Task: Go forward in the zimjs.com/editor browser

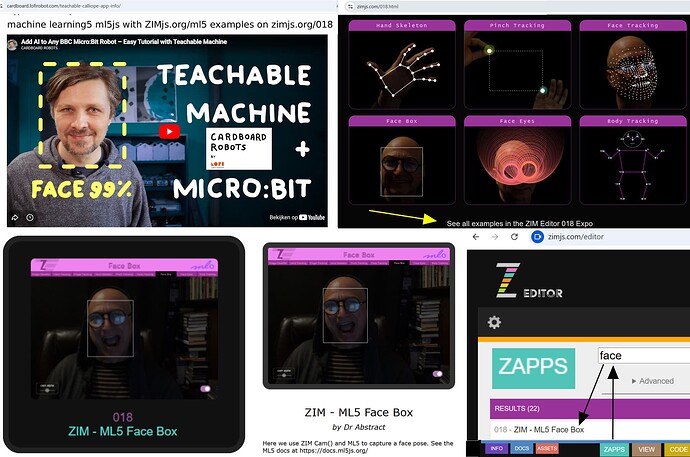Action: [x=495, y=237]
